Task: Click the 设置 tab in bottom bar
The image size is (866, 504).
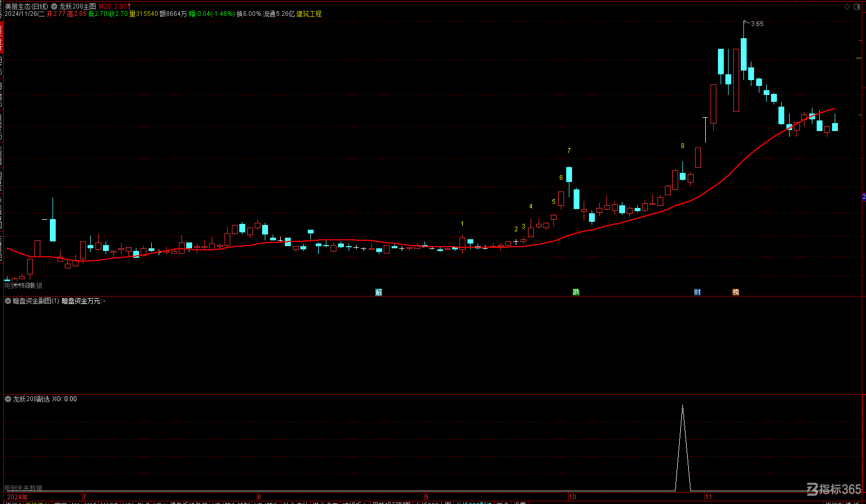Action: coord(519,502)
